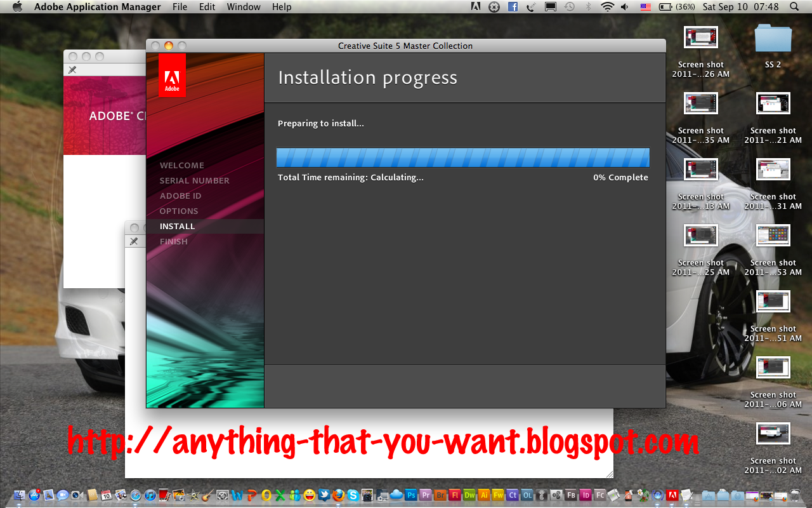
Task: Select Screen shot 2011-...26 AM file
Action: pos(701,52)
